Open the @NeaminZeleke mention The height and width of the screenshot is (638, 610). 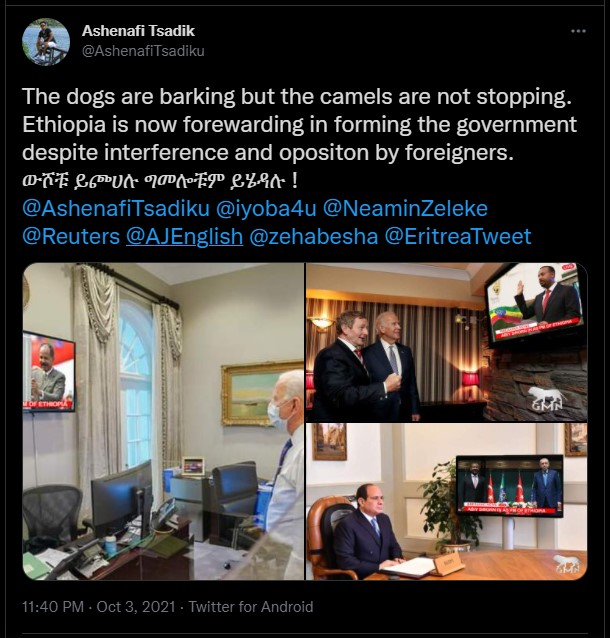(405, 208)
